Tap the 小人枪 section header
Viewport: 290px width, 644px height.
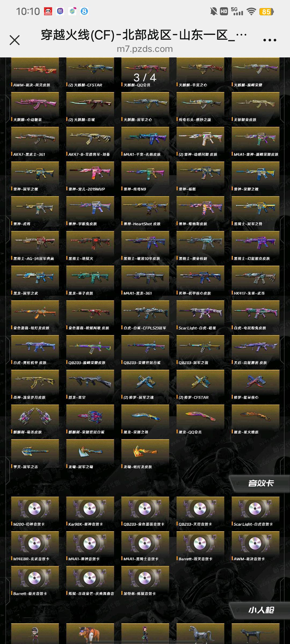coord(260,610)
